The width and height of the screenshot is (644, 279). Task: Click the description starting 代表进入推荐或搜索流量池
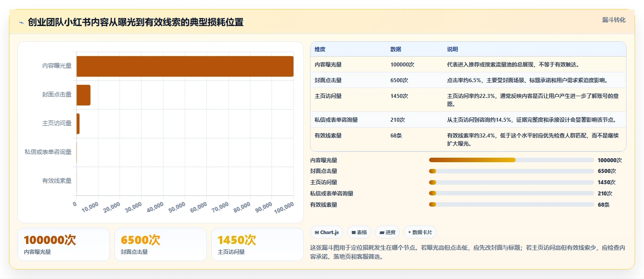pos(514,64)
